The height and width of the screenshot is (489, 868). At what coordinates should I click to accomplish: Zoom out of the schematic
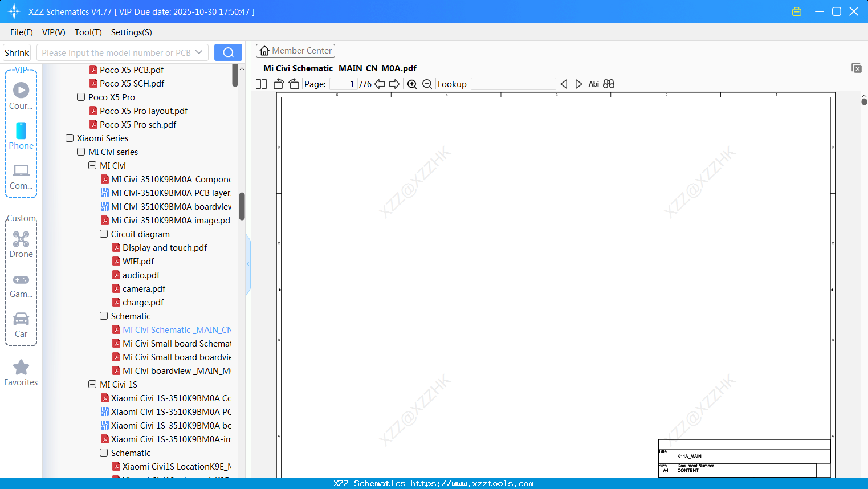[427, 84]
